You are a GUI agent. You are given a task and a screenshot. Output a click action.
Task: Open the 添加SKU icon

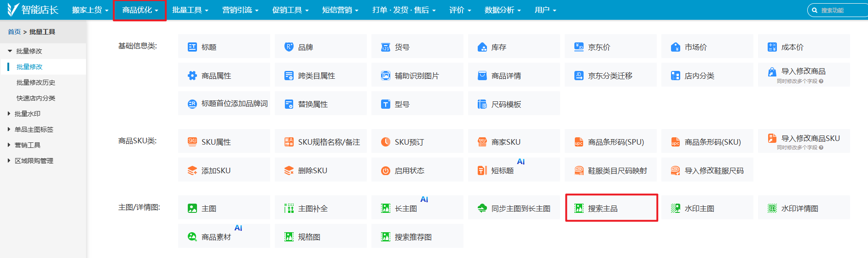coord(192,170)
